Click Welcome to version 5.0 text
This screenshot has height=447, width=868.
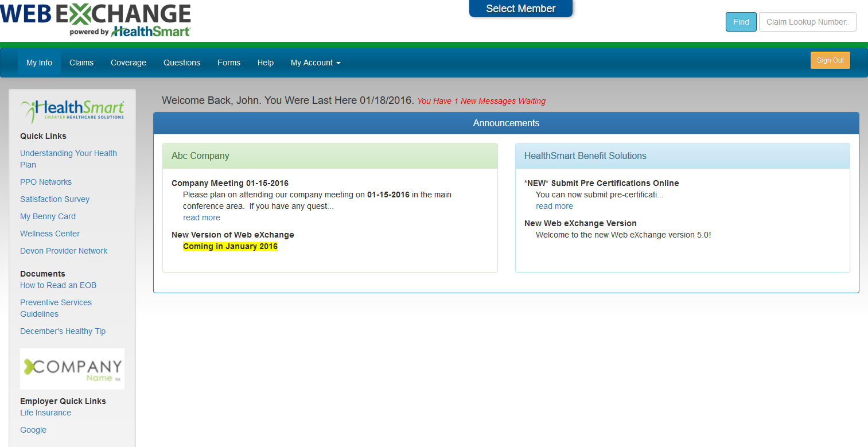pyautogui.click(x=624, y=235)
